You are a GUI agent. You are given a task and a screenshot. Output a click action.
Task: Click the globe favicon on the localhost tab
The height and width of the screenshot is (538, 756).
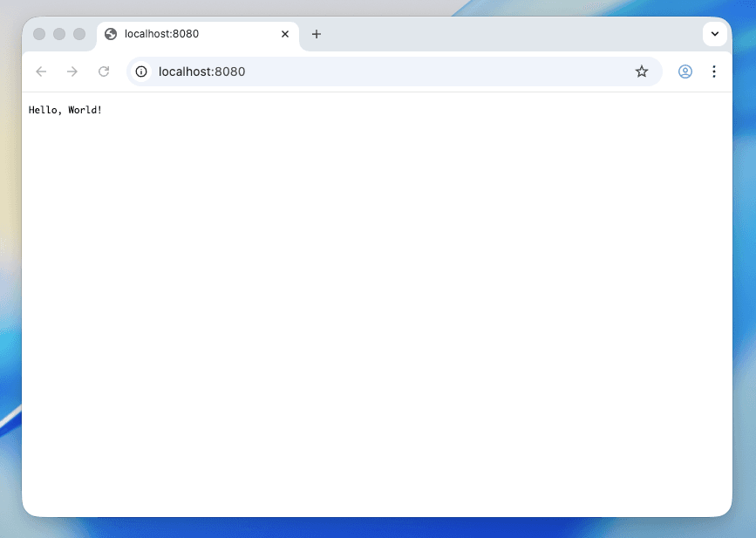[x=110, y=34]
